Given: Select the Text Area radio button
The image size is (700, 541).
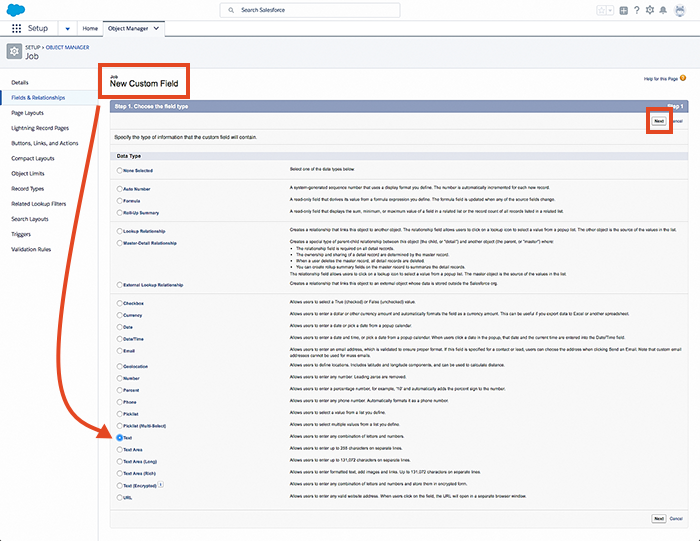Looking at the screenshot, I should (120, 449).
